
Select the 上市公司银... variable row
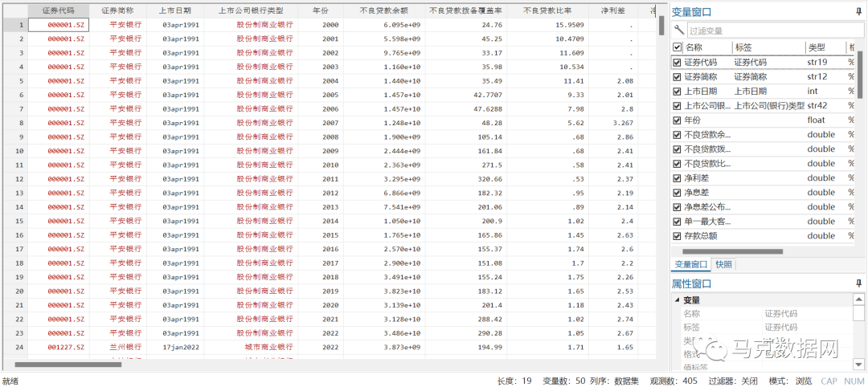tap(764, 106)
